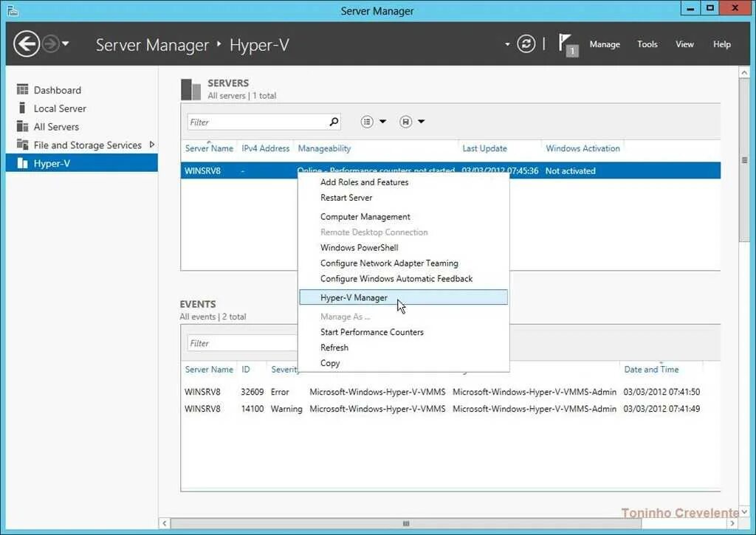Click the 03/03/2012 07:41:50 timestamp cell
The image size is (756, 535).
click(x=661, y=392)
